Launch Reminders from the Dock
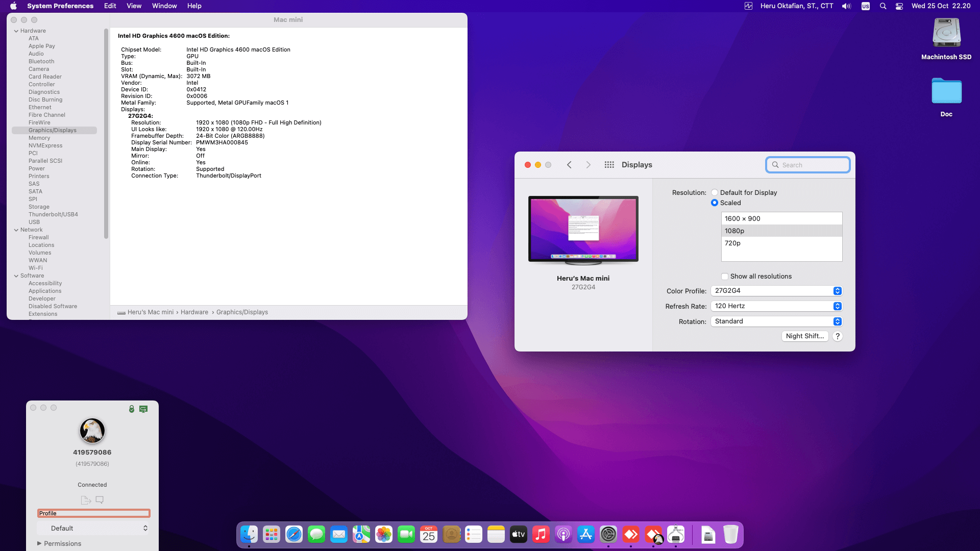The image size is (980, 551). pyautogui.click(x=474, y=534)
